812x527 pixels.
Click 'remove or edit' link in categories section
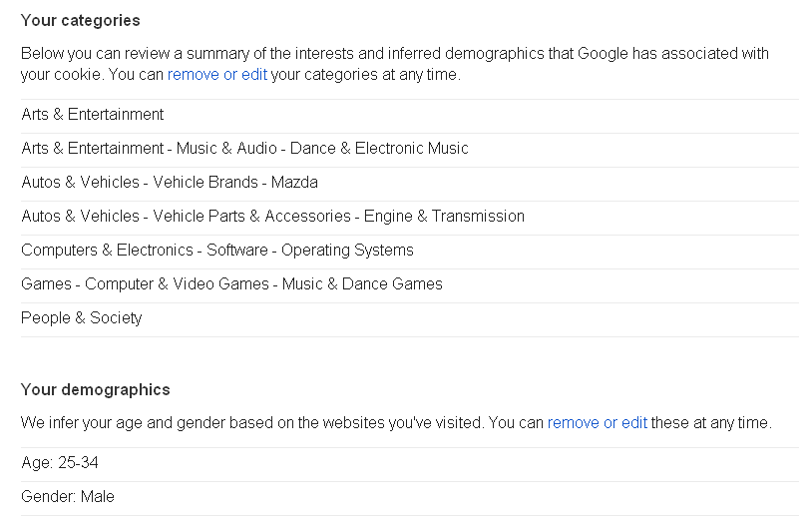[216, 75]
